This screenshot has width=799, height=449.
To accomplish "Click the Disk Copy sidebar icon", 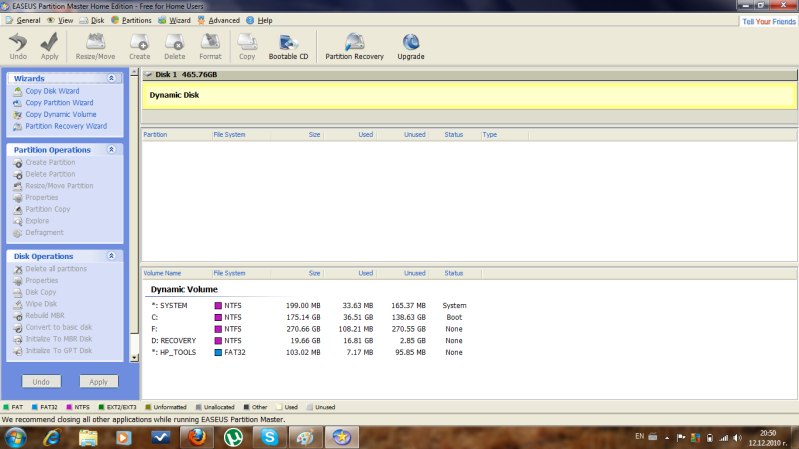I will (18, 293).
